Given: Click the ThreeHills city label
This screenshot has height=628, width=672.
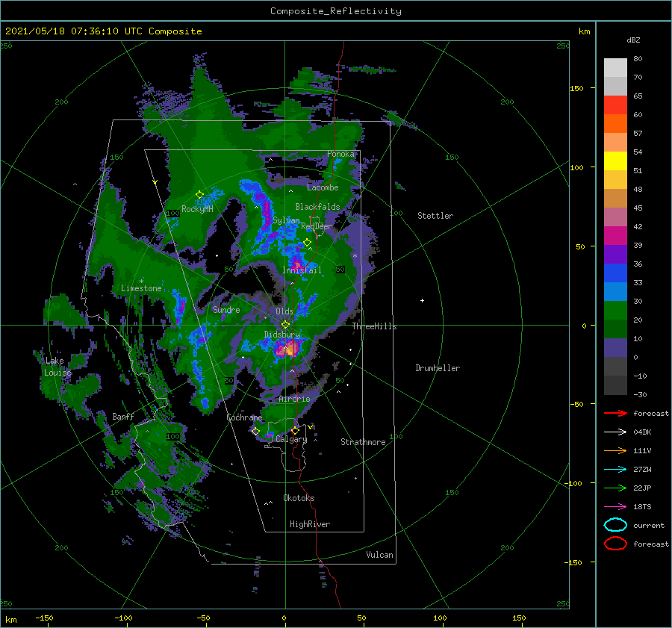Looking at the screenshot, I should (x=374, y=326).
